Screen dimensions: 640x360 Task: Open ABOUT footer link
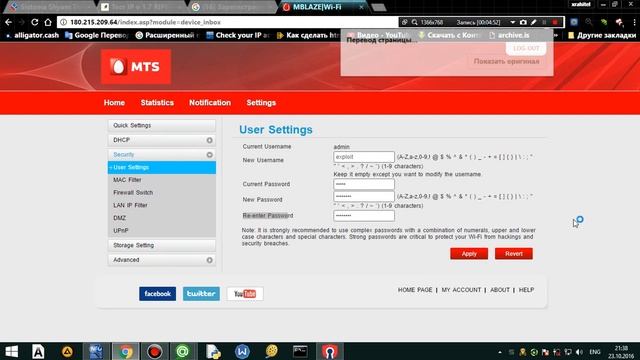coord(500,290)
